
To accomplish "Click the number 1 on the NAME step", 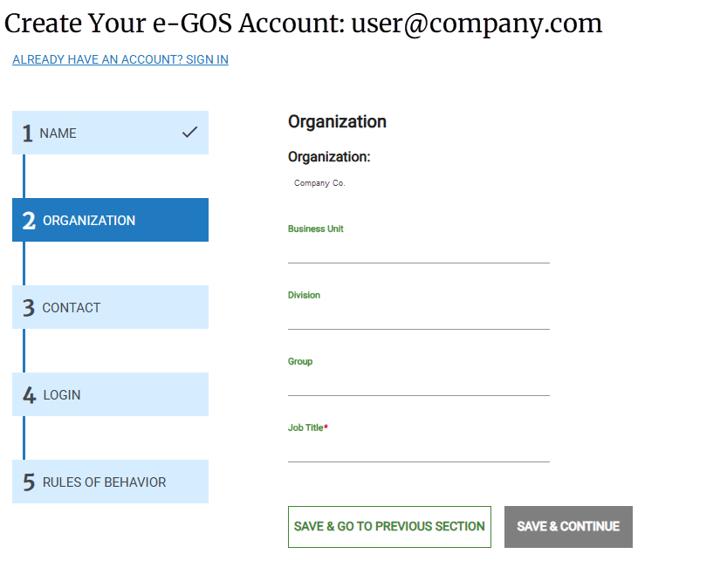I will [28, 133].
